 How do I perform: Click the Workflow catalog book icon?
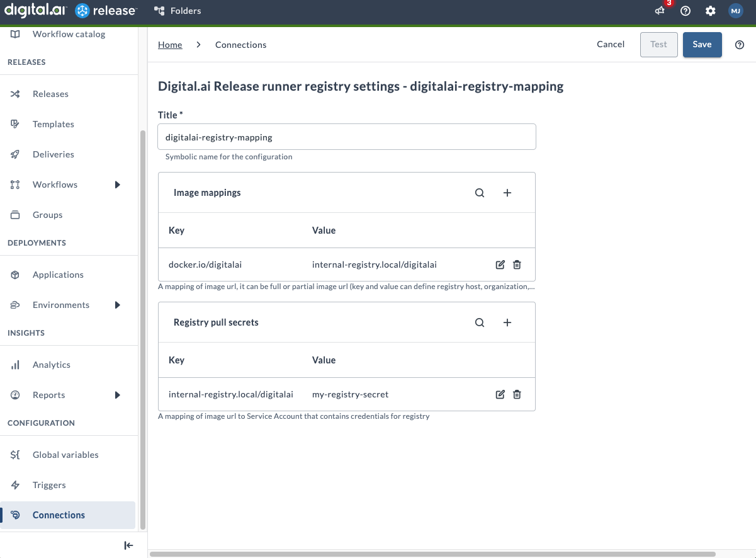coord(15,34)
